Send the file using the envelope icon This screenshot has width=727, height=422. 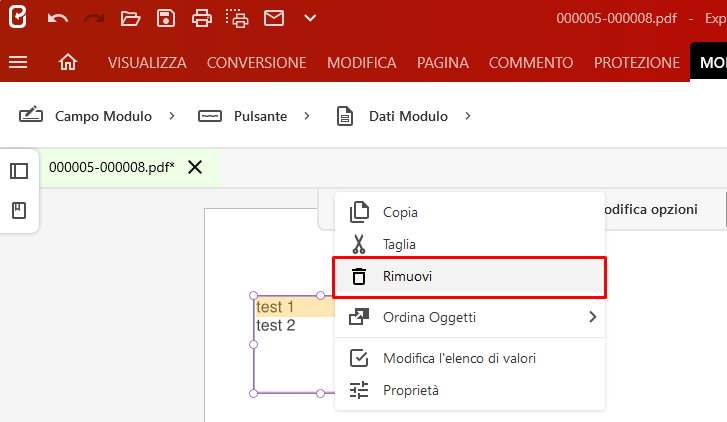(x=274, y=19)
